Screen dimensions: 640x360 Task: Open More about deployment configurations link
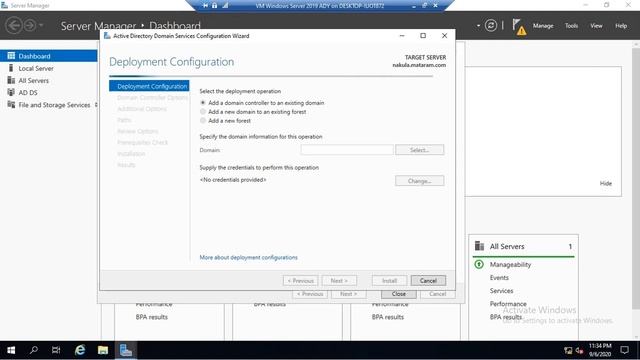pyautogui.click(x=248, y=258)
